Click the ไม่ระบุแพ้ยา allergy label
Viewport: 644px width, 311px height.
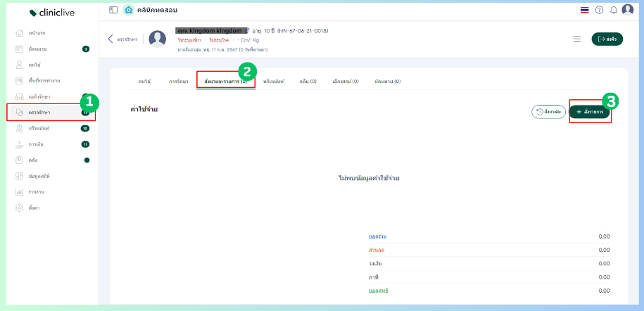pos(189,40)
